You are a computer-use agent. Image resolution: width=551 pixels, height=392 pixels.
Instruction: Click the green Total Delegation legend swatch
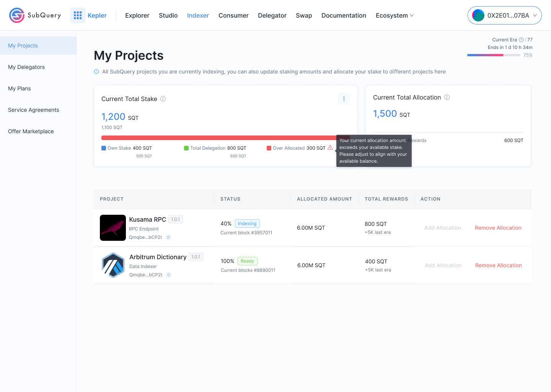pos(186,148)
